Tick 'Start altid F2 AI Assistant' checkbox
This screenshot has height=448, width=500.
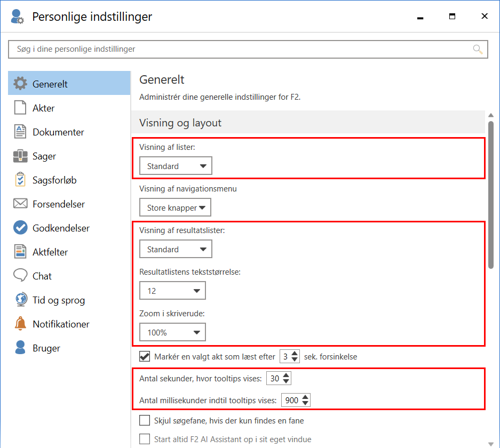tap(145, 439)
